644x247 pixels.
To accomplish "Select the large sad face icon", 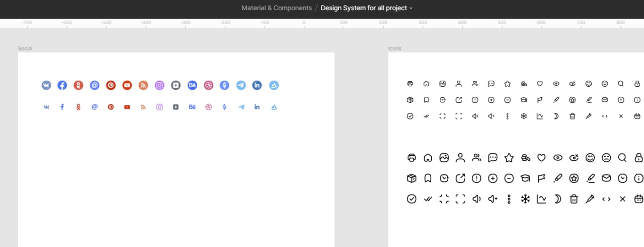I will 606,158.
